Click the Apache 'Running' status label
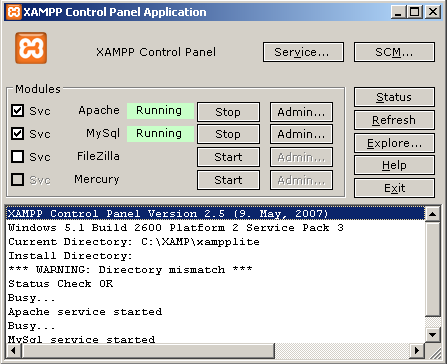447x364 pixels. (160, 111)
